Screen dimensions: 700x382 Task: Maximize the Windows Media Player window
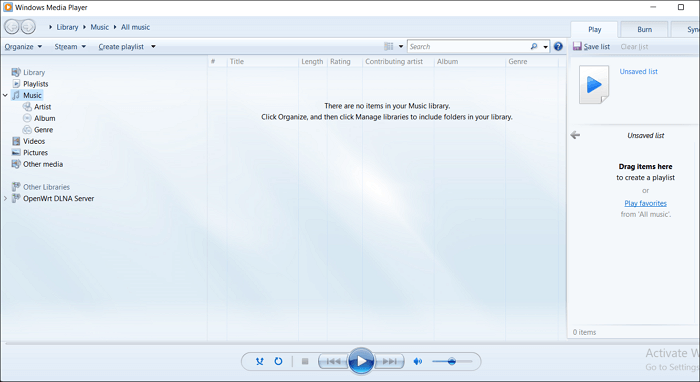pos(681,7)
